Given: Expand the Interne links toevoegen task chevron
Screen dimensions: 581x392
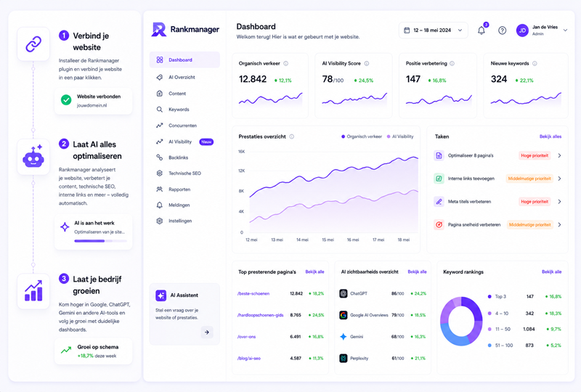Looking at the screenshot, I should [559, 179].
